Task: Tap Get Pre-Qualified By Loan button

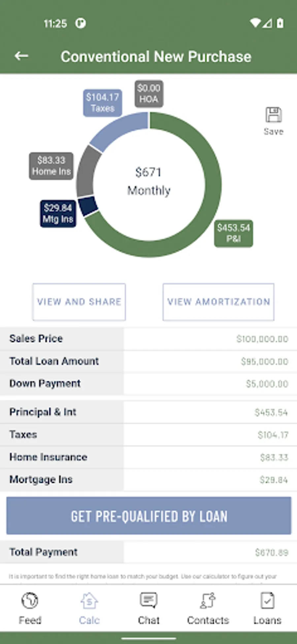Action: 149,516
